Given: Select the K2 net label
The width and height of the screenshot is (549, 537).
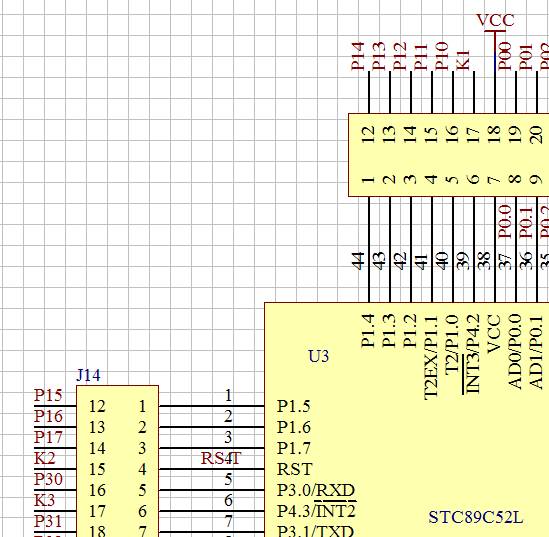Looking at the screenshot, I should 44,458.
